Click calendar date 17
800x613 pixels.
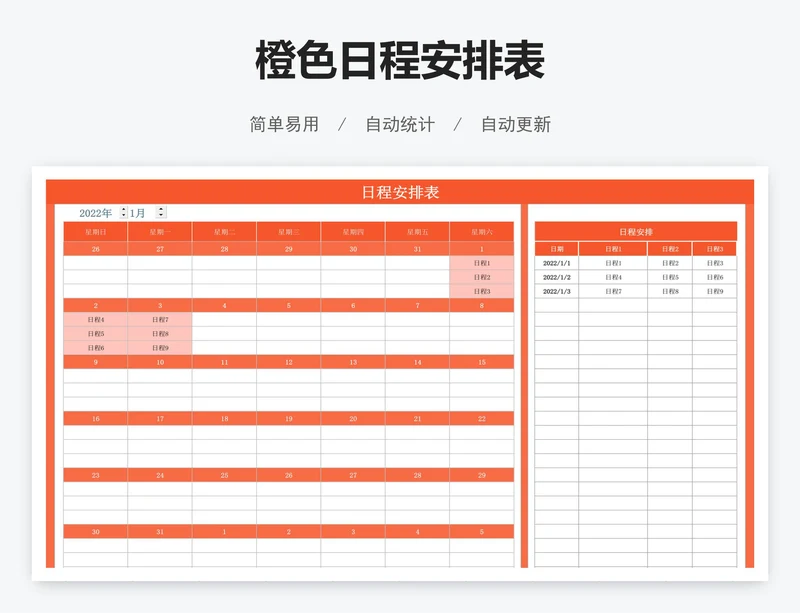pyautogui.click(x=160, y=419)
